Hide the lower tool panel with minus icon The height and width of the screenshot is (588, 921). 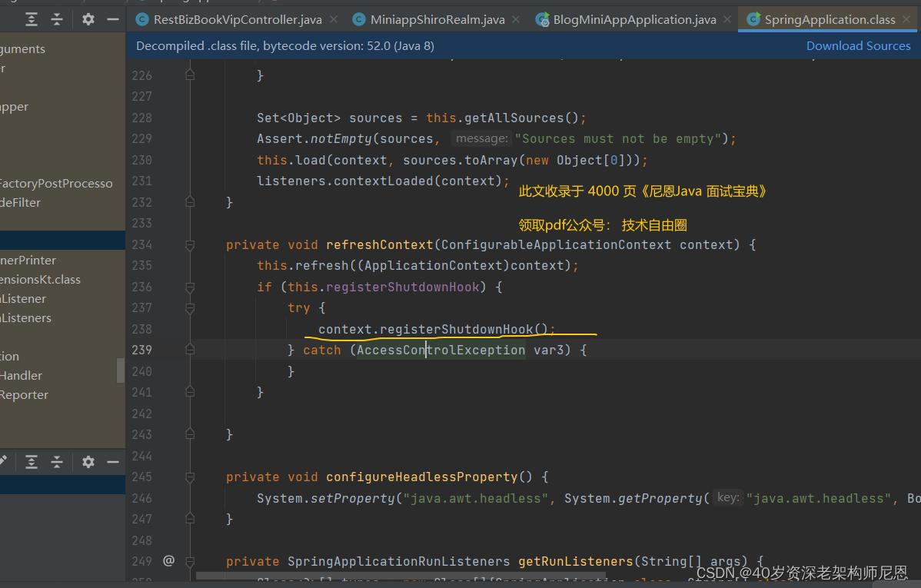pos(113,462)
